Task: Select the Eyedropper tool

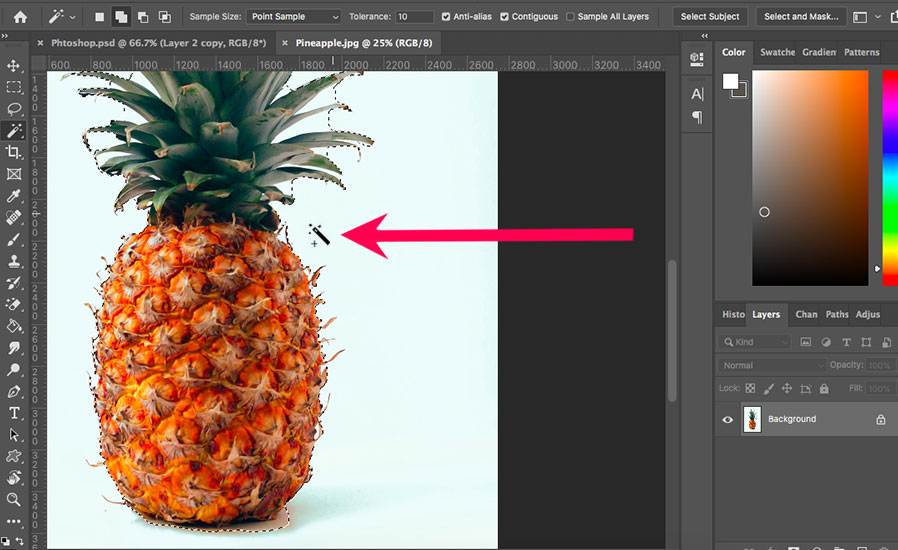Action: coord(14,196)
